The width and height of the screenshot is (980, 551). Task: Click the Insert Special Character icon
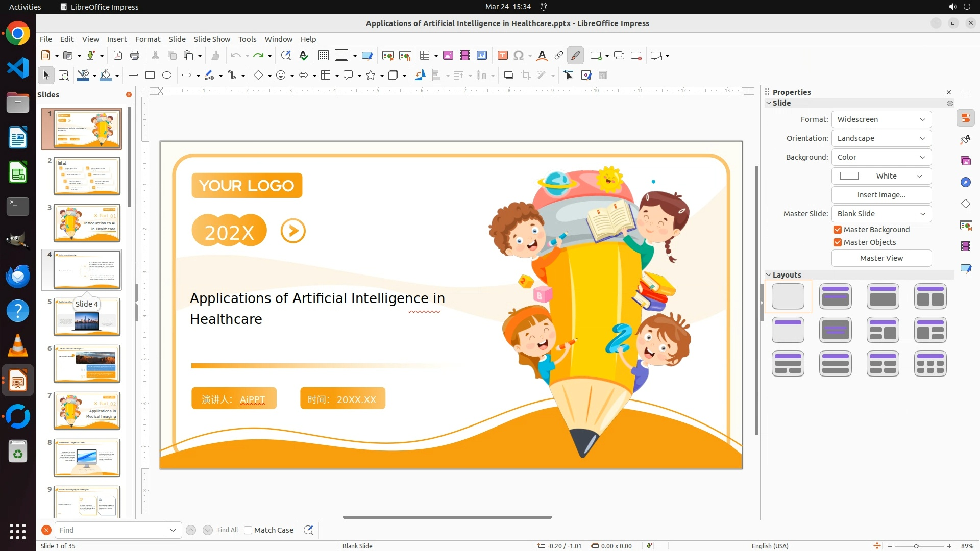pos(519,56)
